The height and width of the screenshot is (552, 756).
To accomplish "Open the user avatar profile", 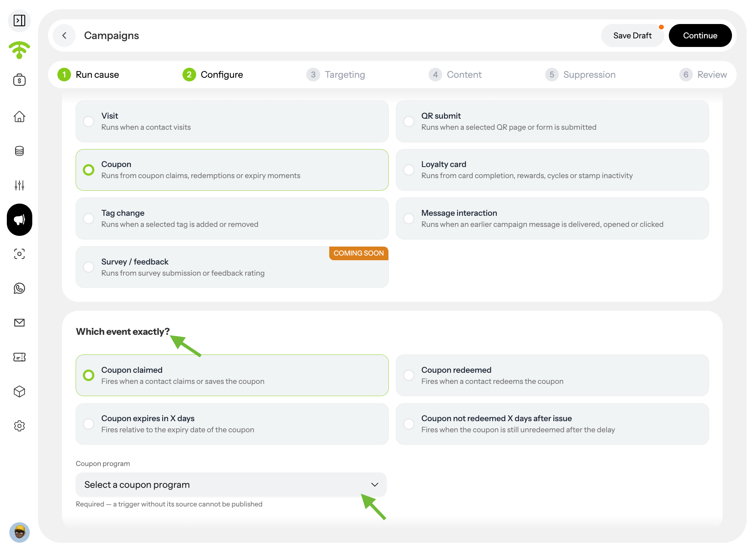I will pos(19,532).
